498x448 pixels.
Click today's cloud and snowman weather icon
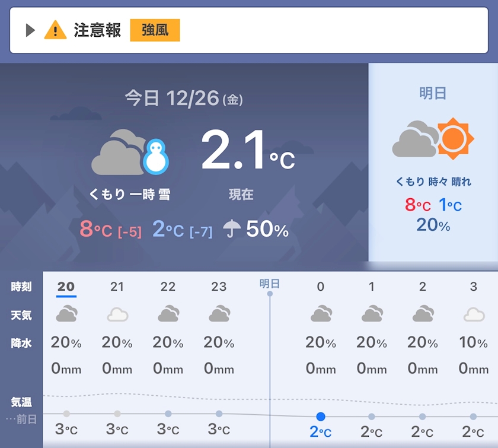point(130,155)
